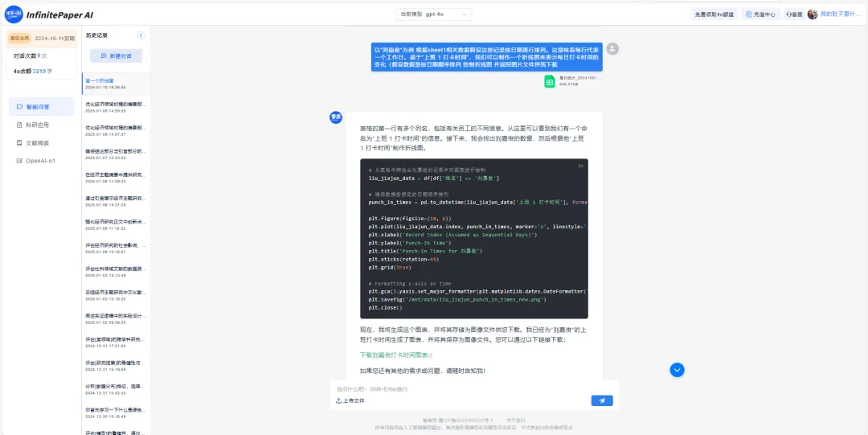Open history chat dated 2025-01-03 15:13:49
Image resolution: width=868 pixels, height=435 pixels.
click(116, 272)
